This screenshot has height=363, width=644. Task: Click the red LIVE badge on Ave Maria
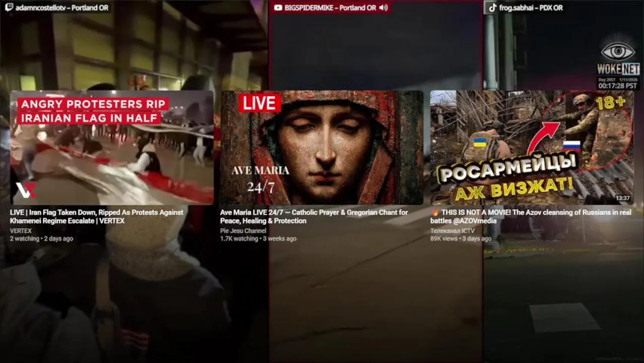(260, 102)
